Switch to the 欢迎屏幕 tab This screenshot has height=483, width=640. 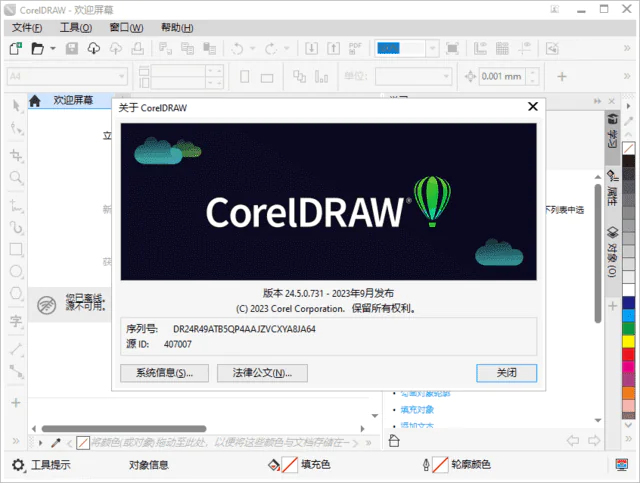[x=73, y=100]
